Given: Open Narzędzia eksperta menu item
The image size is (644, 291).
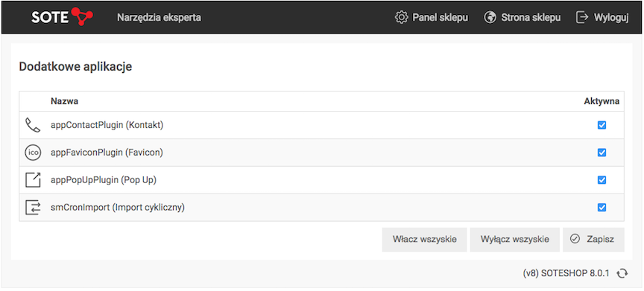Looking at the screenshot, I should tap(159, 18).
